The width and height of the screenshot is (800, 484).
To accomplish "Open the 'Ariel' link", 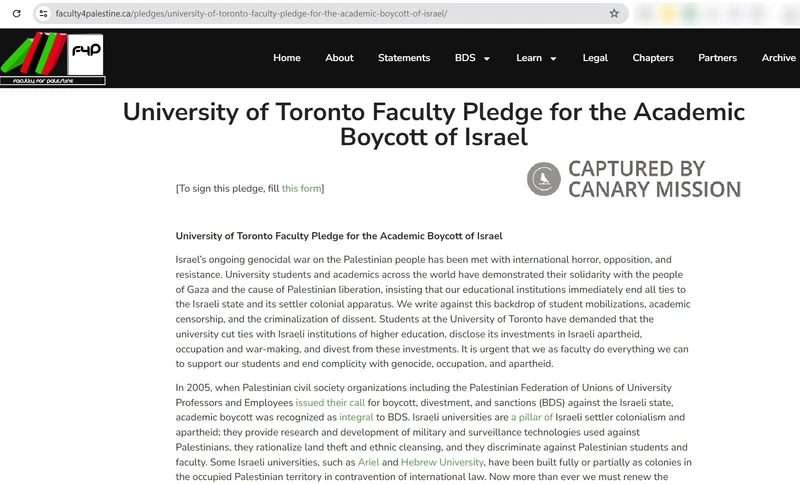I will pyautogui.click(x=368, y=462).
